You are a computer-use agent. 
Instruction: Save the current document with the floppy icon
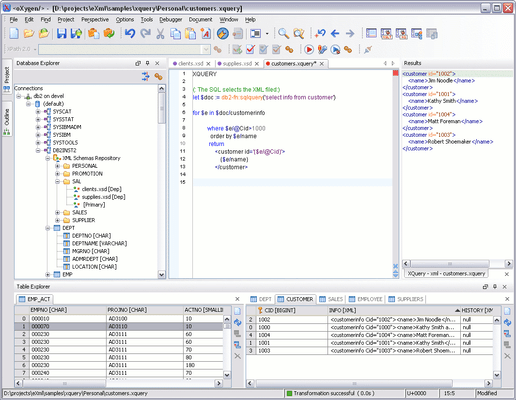pos(61,33)
